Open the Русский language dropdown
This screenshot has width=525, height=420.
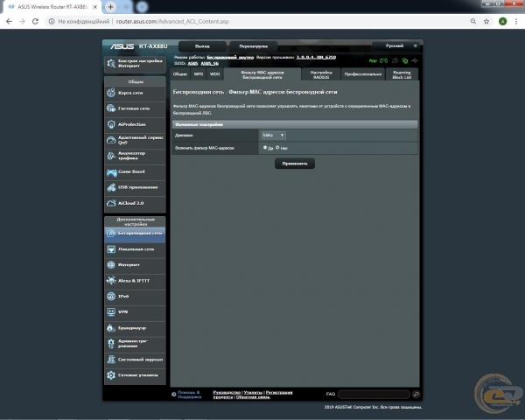click(x=397, y=45)
